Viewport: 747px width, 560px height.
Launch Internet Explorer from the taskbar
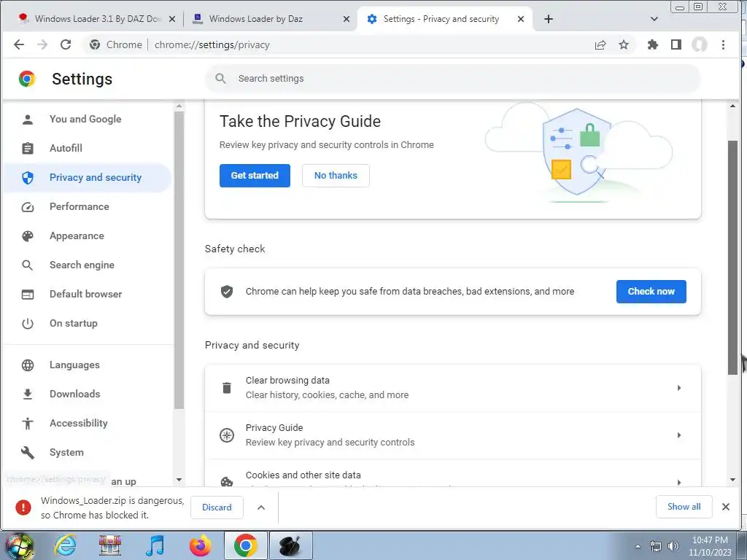(65, 545)
